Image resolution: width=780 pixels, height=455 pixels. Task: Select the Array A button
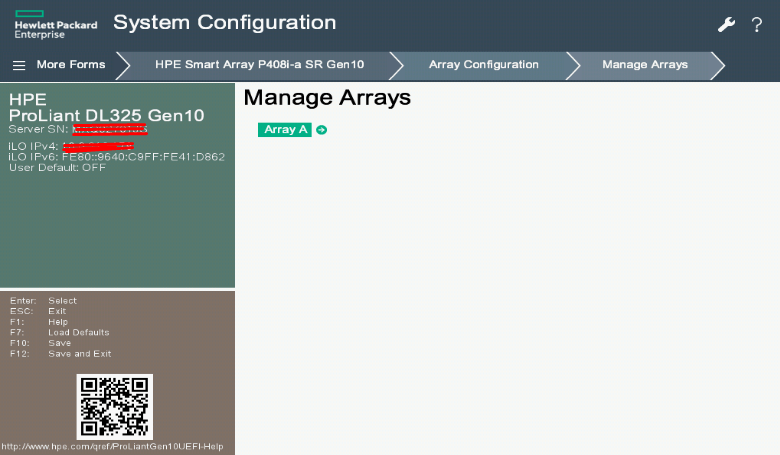285,130
